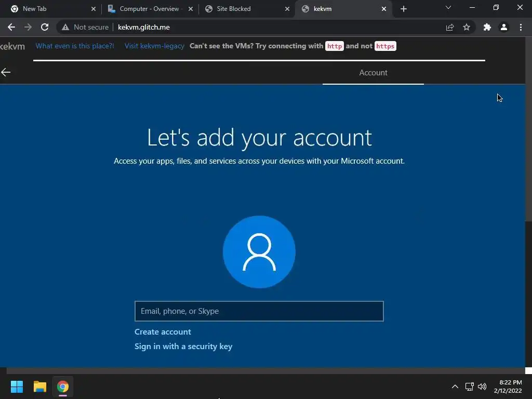Close the kekvm tab

(x=384, y=9)
